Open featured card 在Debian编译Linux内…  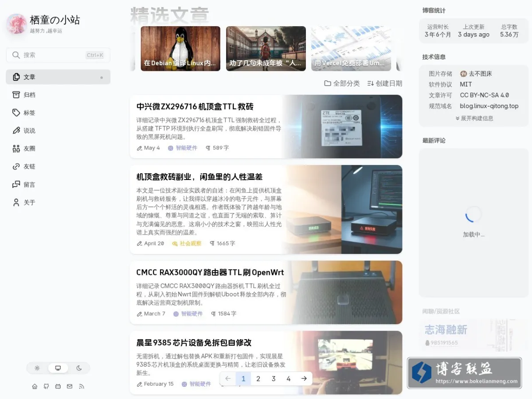click(180, 48)
